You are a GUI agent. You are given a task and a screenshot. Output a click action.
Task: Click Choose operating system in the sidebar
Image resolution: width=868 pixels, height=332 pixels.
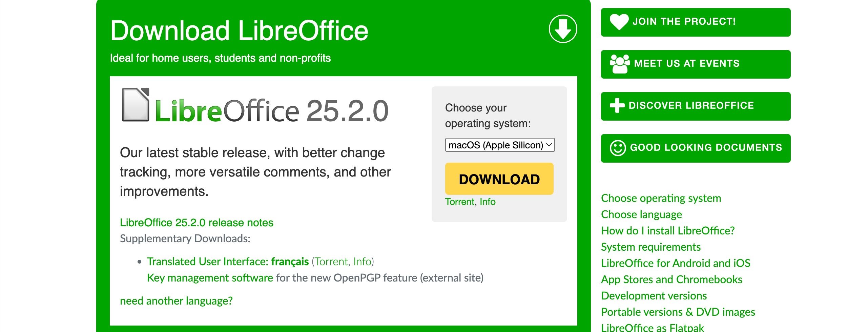point(661,199)
